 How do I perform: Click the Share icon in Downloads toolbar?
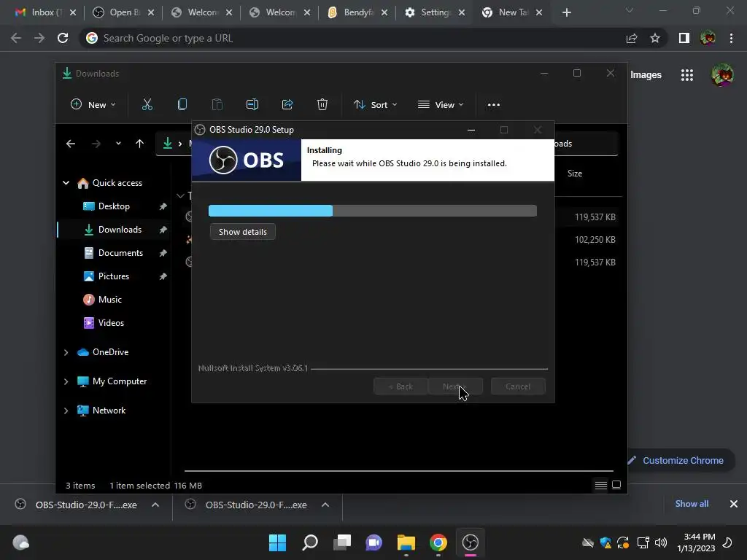pos(287,105)
